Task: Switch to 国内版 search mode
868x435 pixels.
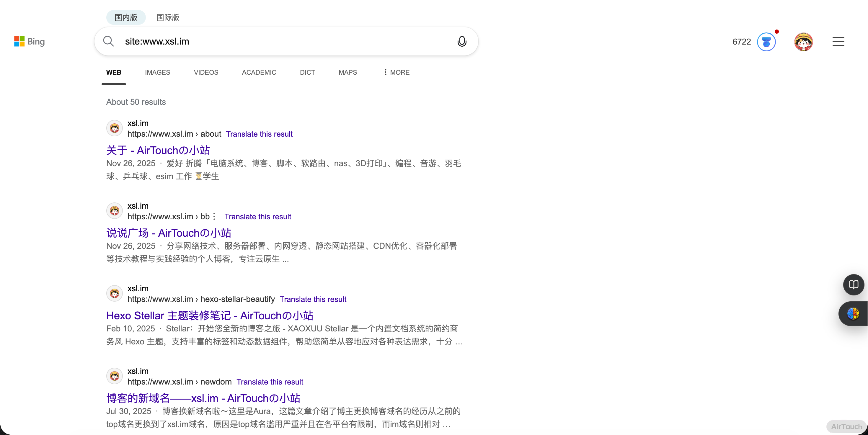Action: point(126,17)
